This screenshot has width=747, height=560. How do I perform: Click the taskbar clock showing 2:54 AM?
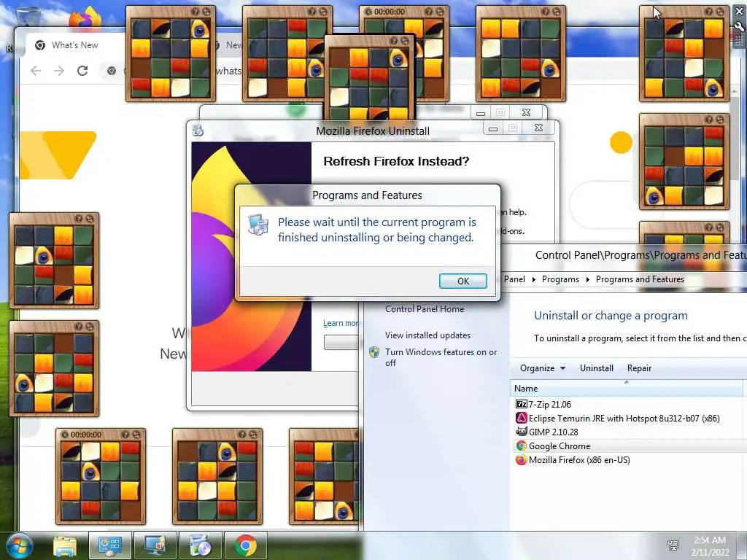coord(710,546)
